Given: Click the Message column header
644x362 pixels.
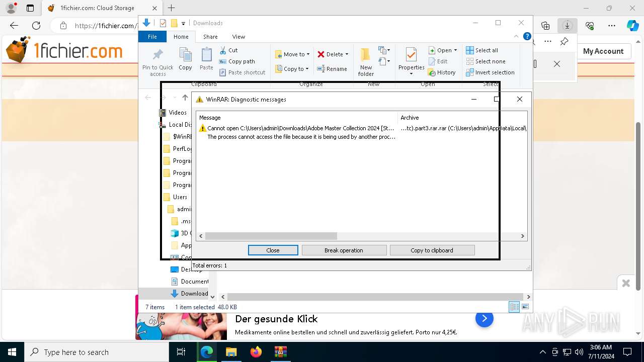Looking at the screenshot, I should tap(297, 118).
